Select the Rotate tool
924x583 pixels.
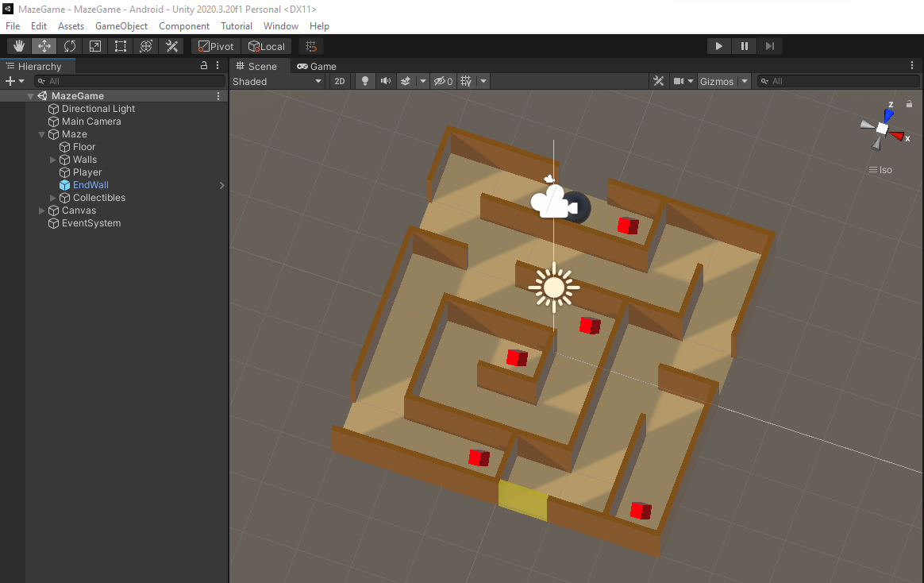coord(70,46)
